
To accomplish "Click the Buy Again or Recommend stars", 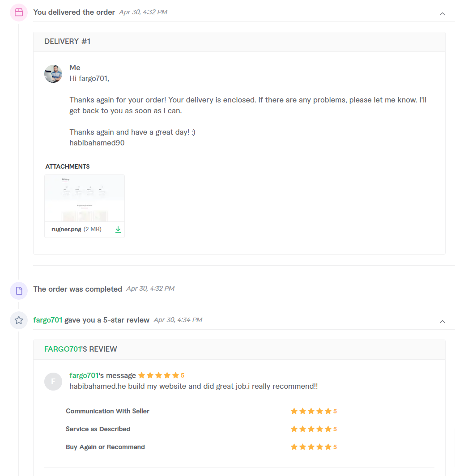I will click(311, 447).
